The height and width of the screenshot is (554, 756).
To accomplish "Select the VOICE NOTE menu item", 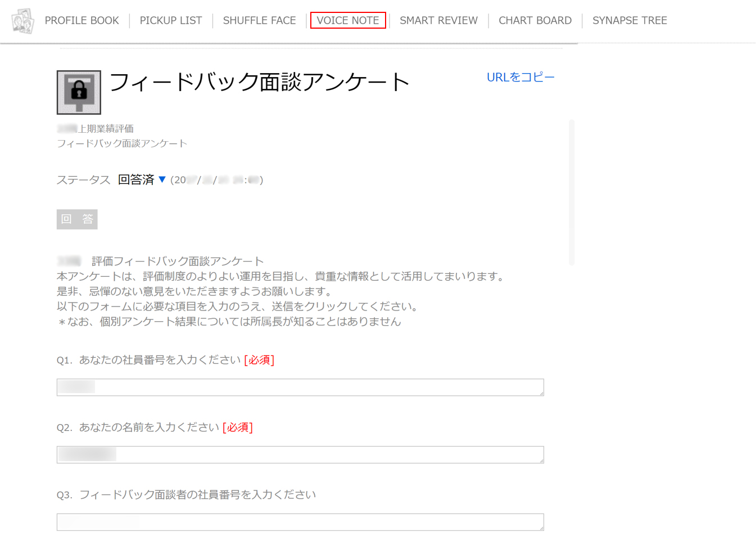I will pyautogui.click(x=348, y=20).
